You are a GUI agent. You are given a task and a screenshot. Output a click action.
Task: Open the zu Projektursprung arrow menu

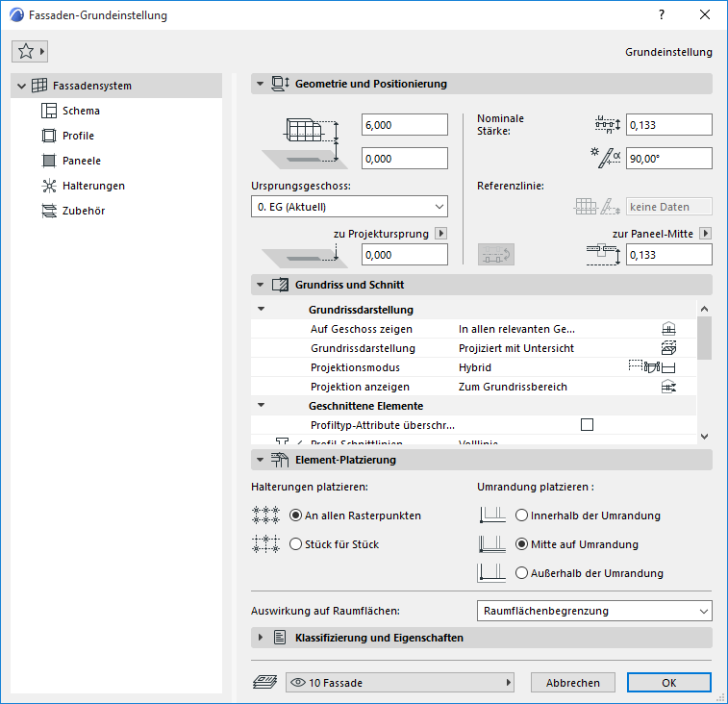point(441,233)
